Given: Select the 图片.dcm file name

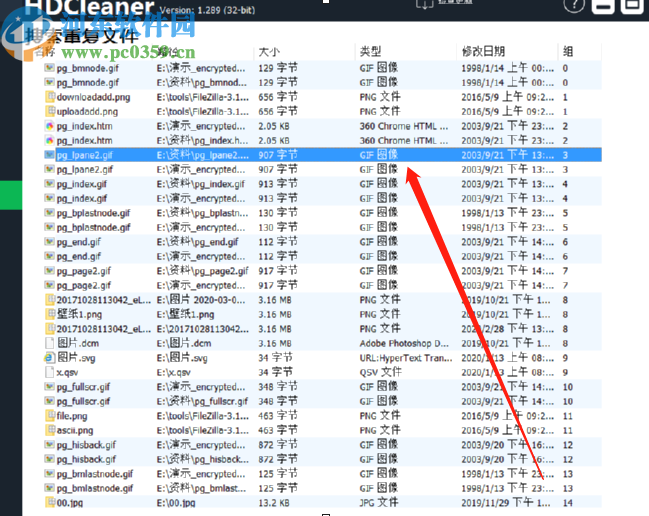Looking at the screenshot, I should [78, 343].
